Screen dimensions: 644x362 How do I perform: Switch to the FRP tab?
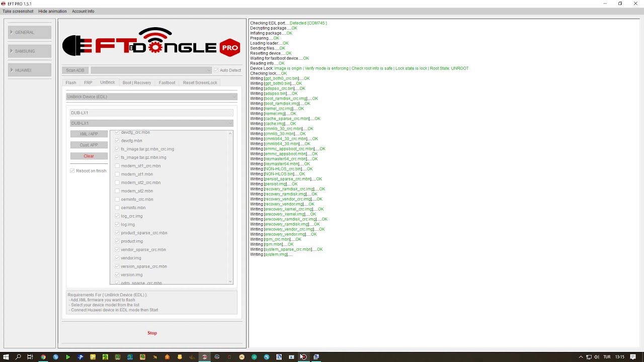click(88, 82)
